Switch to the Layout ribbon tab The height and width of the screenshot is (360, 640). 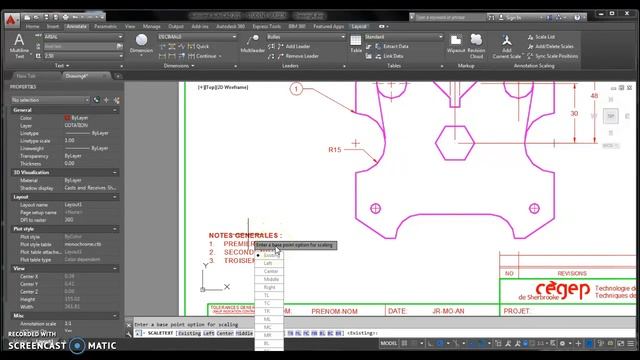359,27
